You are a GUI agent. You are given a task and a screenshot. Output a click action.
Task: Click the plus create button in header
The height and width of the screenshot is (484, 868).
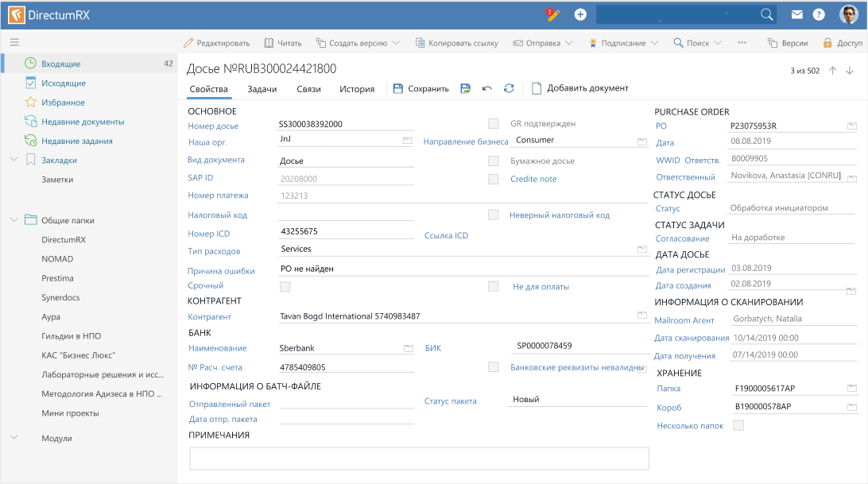coord(580,15)
